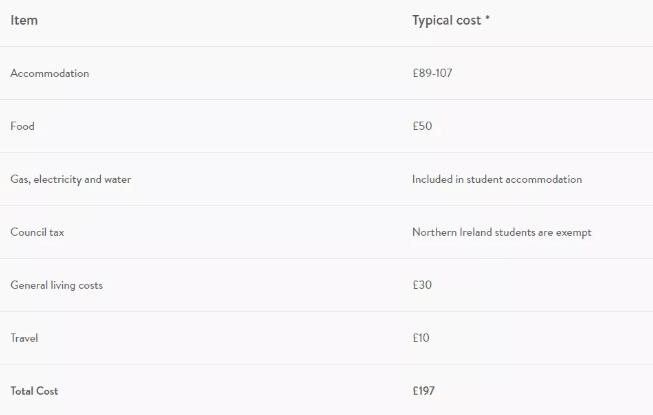Select the 'Council tax' row label
Viewport: 653px width, 415px height.
(x=37, y=232)
